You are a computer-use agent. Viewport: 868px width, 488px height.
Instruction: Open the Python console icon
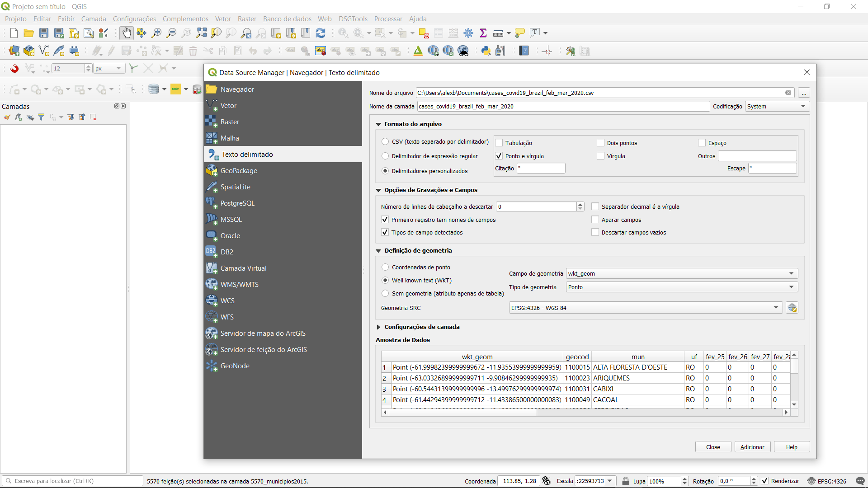point(486,51)
